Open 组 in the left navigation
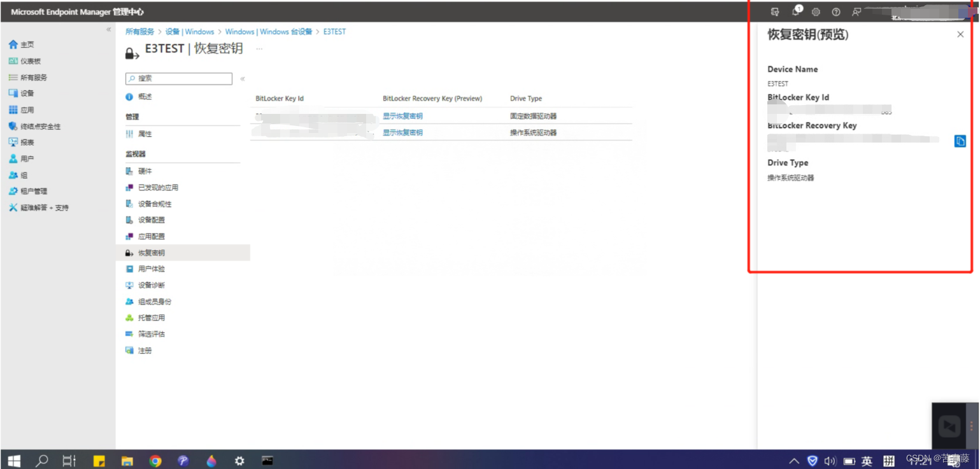Image resolution: width=980 pixels, height=469 pixels. click(x=18, y=175)
